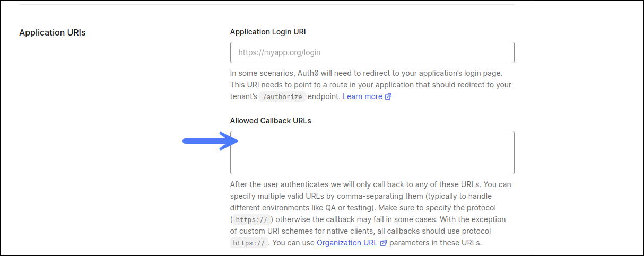Click the /authorize code snippet
This screenshot has width=644, height=256.
[283, 96]
